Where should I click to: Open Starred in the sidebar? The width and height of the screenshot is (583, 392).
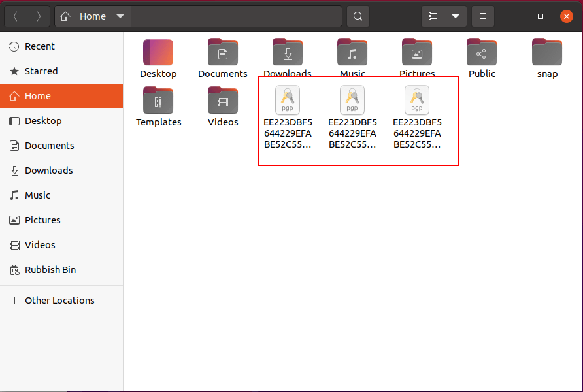click(41, 71)
